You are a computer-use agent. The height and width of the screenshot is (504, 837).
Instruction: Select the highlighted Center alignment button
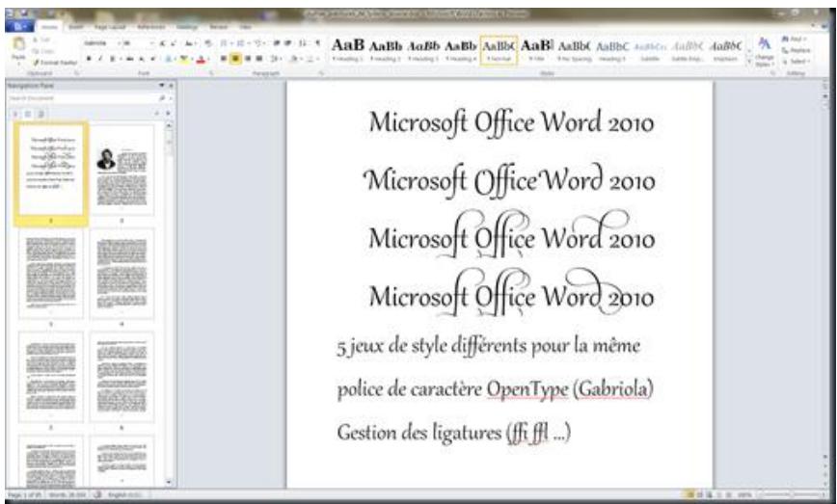point(235,59)
